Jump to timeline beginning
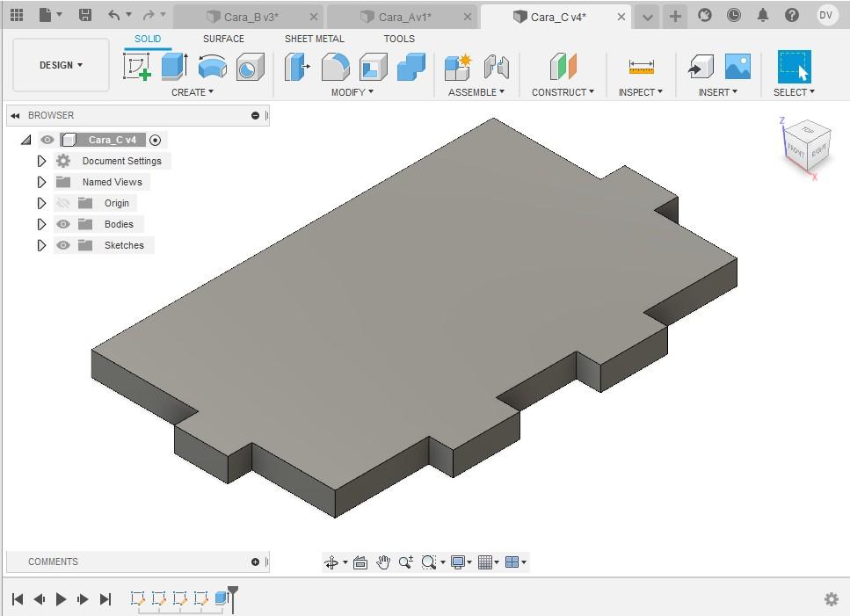The width and height of the screenshot is (850, 616). click(18, 598)
